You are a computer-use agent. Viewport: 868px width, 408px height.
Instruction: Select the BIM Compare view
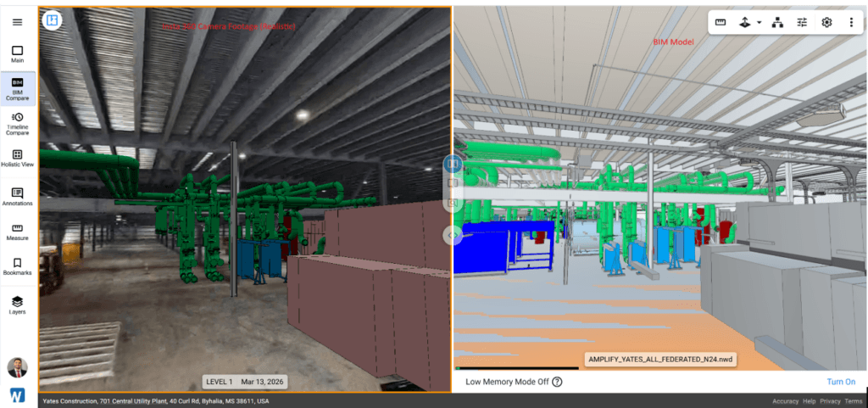[x=17, y=88]
